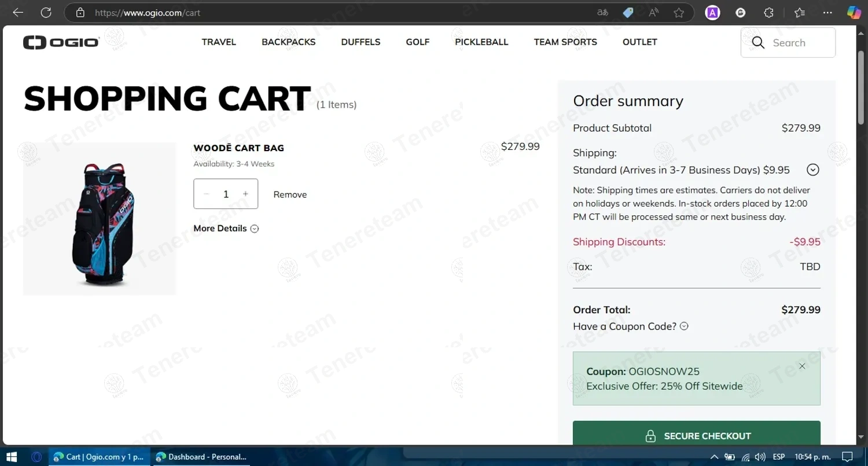Open the translate page icon in address bar

[x=602, y=12]
